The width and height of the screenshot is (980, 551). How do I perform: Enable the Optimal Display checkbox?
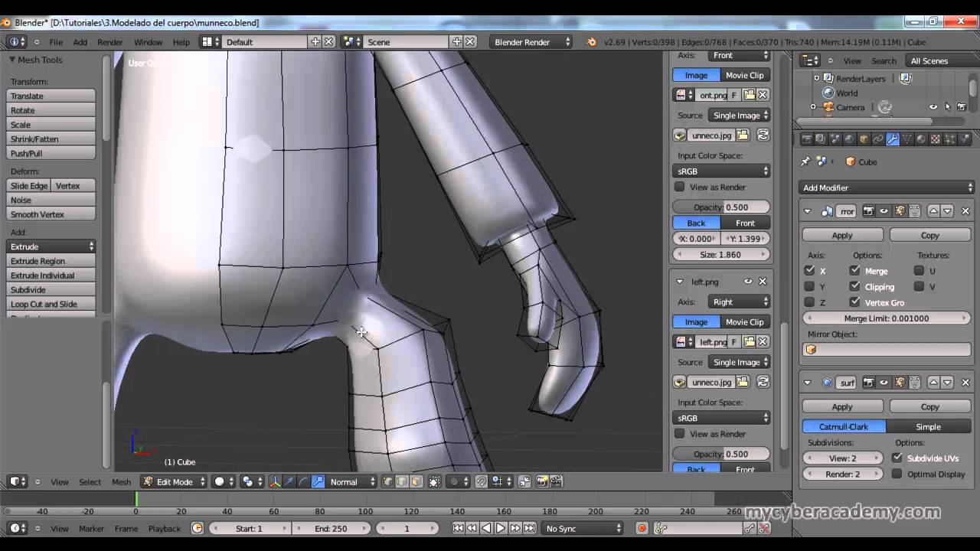[x=897, y=474]
